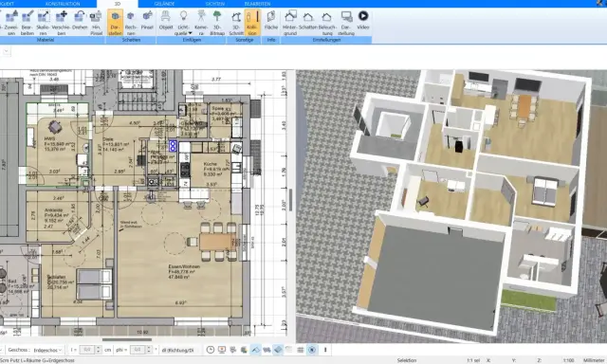Viewport: 607px width, 364px height.
Task: Select the Drehen material tool
Action: [80, 20]
